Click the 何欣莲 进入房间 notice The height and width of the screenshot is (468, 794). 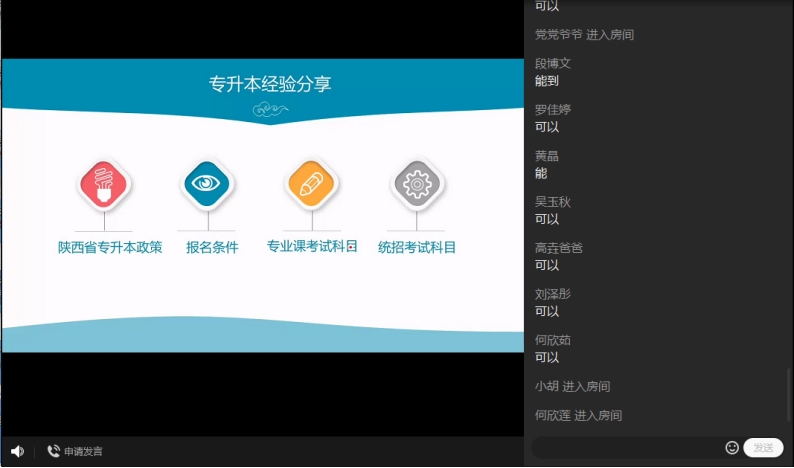(x=578, y=415)
